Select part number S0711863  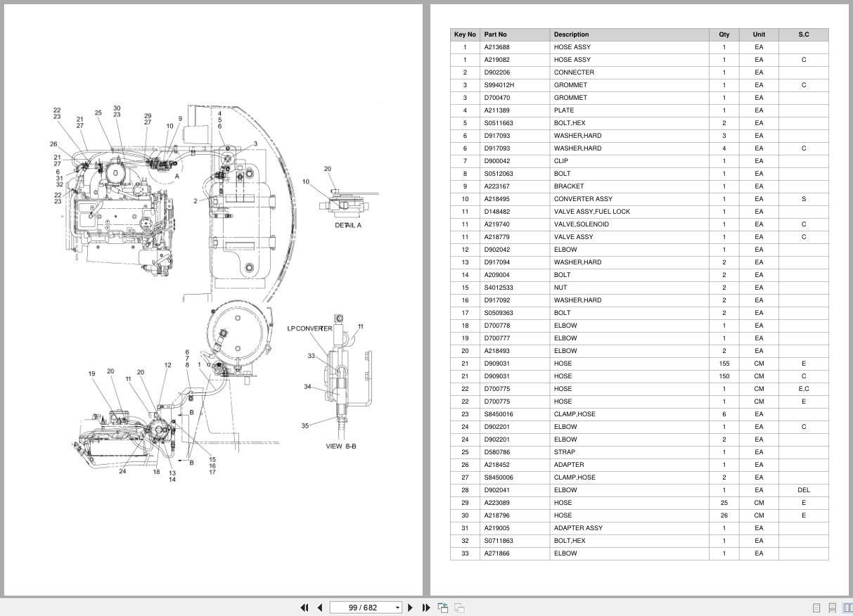499,541
